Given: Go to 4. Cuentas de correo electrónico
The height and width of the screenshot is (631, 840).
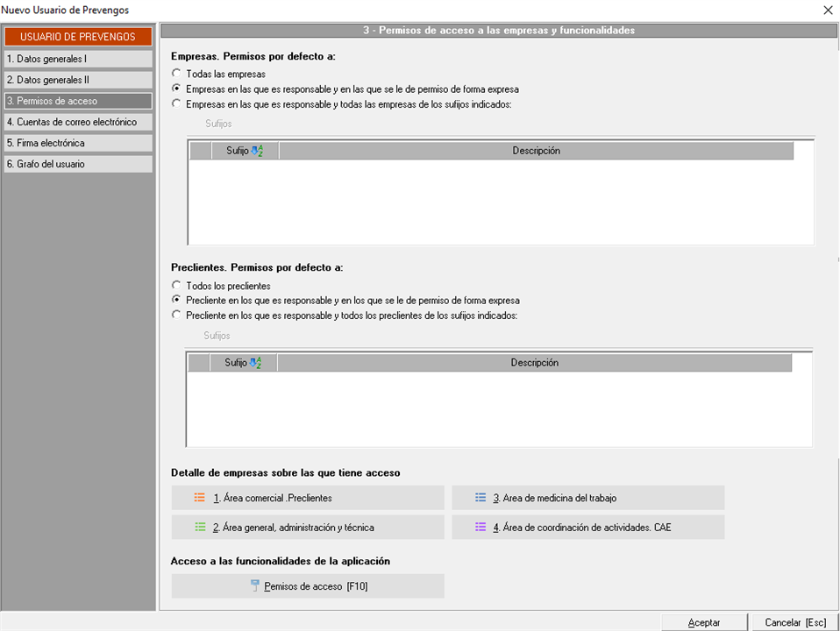Looking at the screenshot, I should pos(78,122).
